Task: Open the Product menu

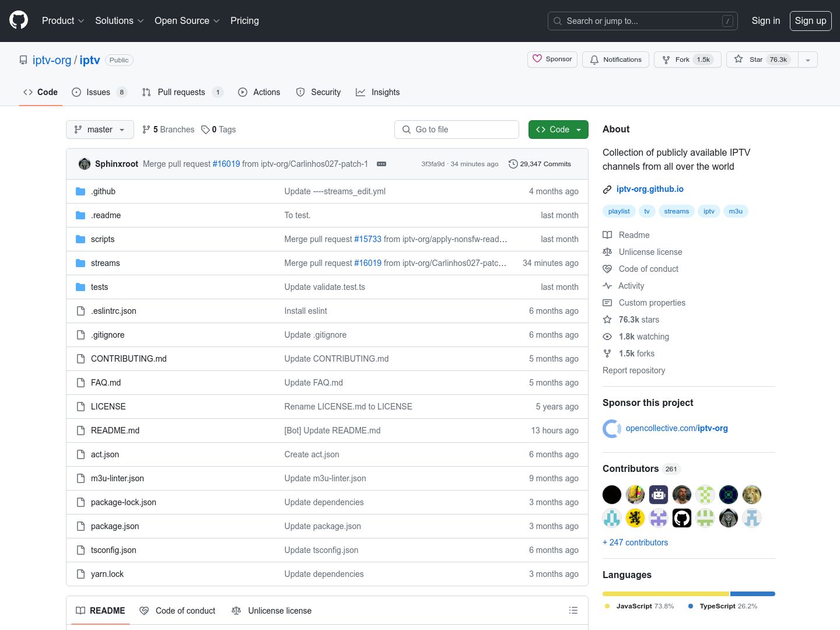Action: (x=63, y=21)
